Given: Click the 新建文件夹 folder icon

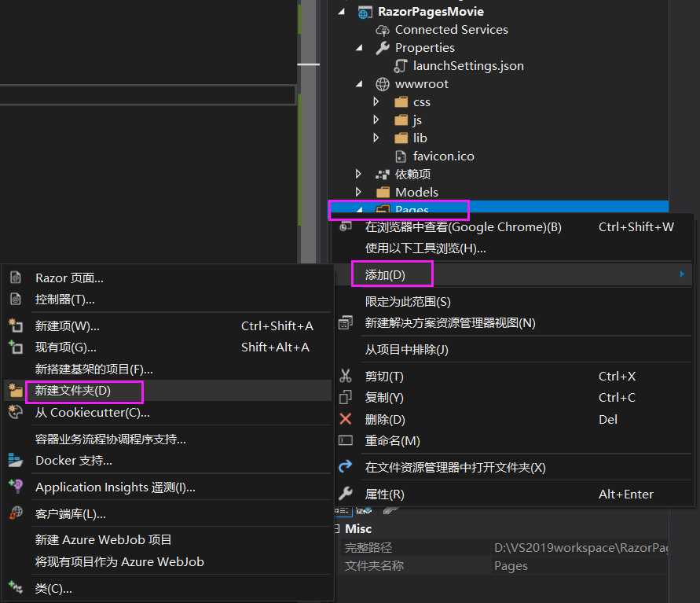Looking at the screenshot, I should coord(16,391).
